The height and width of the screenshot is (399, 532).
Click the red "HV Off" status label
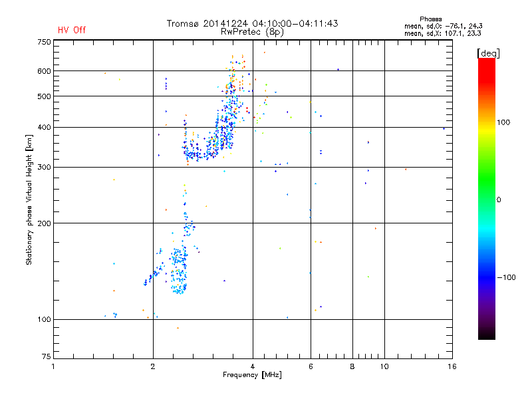point(72,30)
